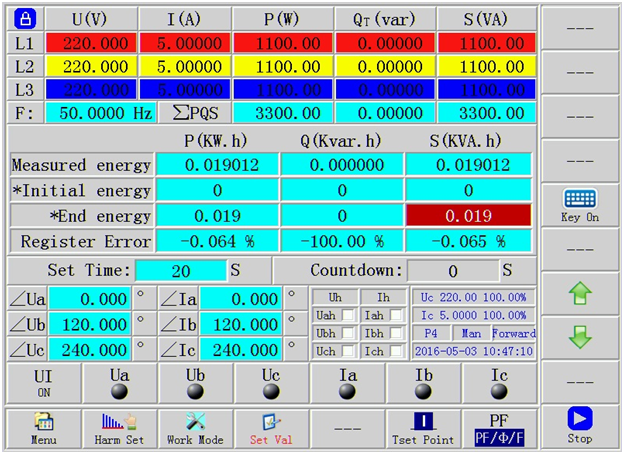624x454 pixels.
Task: Click the green up arrow
Action: point(580,293)
